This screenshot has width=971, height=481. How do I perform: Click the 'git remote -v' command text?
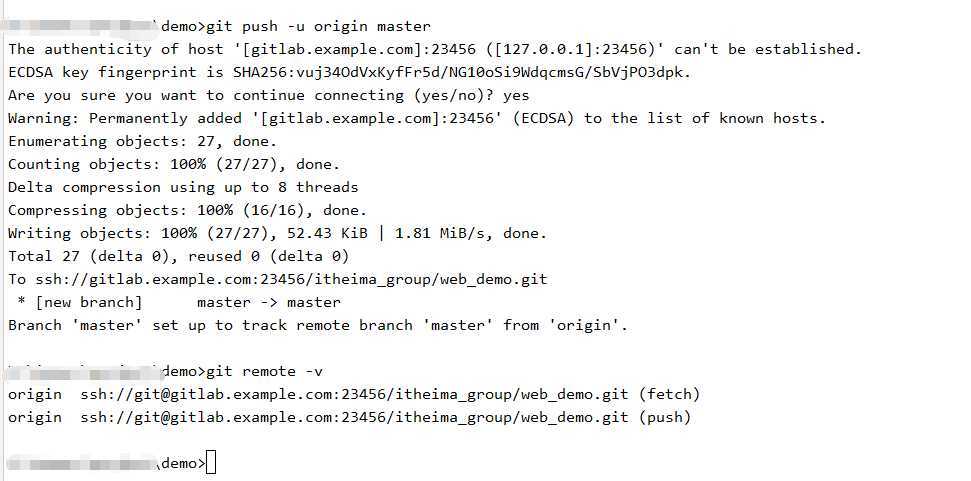pyautogui.click(x=264, y=371)
